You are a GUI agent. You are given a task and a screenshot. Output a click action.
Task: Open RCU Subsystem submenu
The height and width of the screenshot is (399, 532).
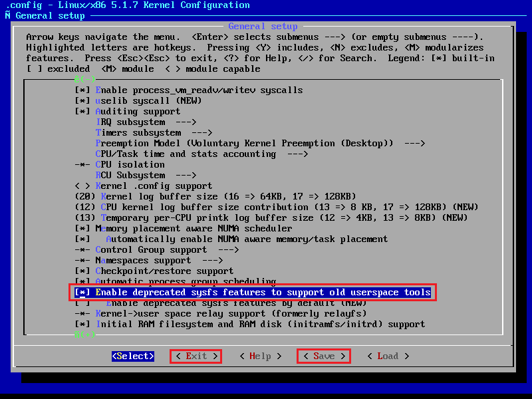[146, 176]
